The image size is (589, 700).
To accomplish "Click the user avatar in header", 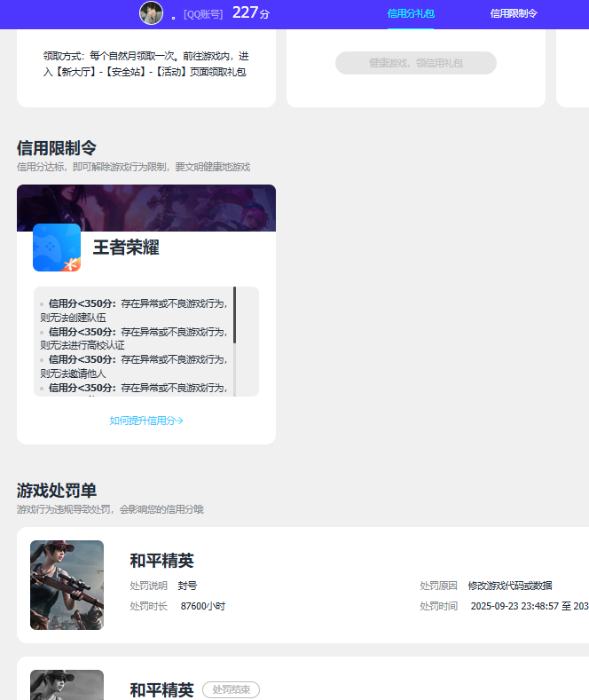I will tap(152, 13).
